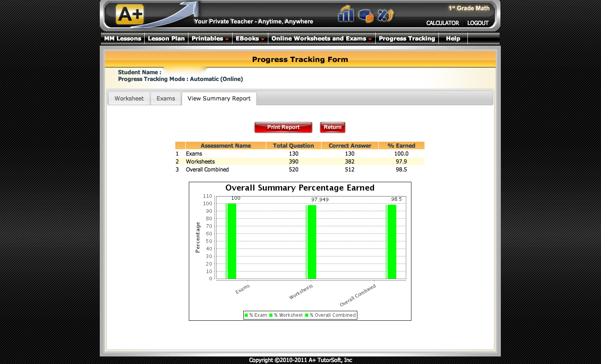Click the green swatch beside % Exam
Image resolution: width=601 pixels, height=364 pixels.
tap(247, 315)
